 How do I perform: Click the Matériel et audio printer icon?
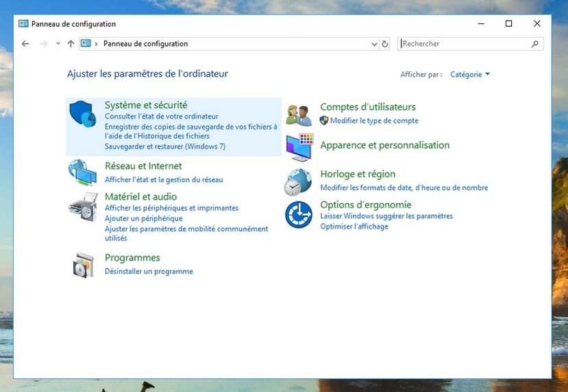tap(84, 207)
